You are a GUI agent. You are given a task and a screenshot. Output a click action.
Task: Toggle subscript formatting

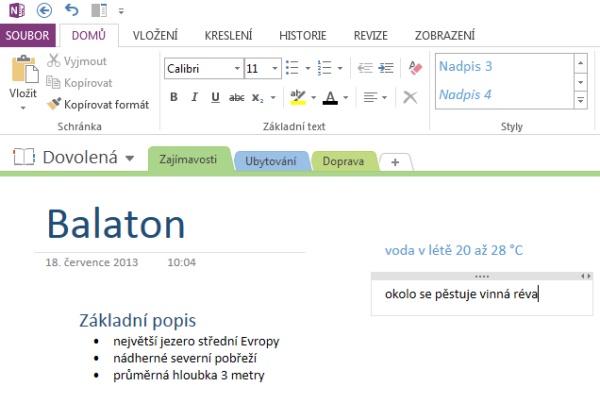click(258, 98)
